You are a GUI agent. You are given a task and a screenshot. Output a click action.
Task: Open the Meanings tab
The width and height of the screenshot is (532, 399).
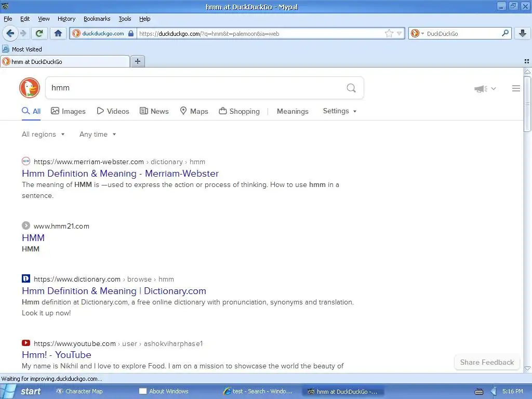coord(292,111)
